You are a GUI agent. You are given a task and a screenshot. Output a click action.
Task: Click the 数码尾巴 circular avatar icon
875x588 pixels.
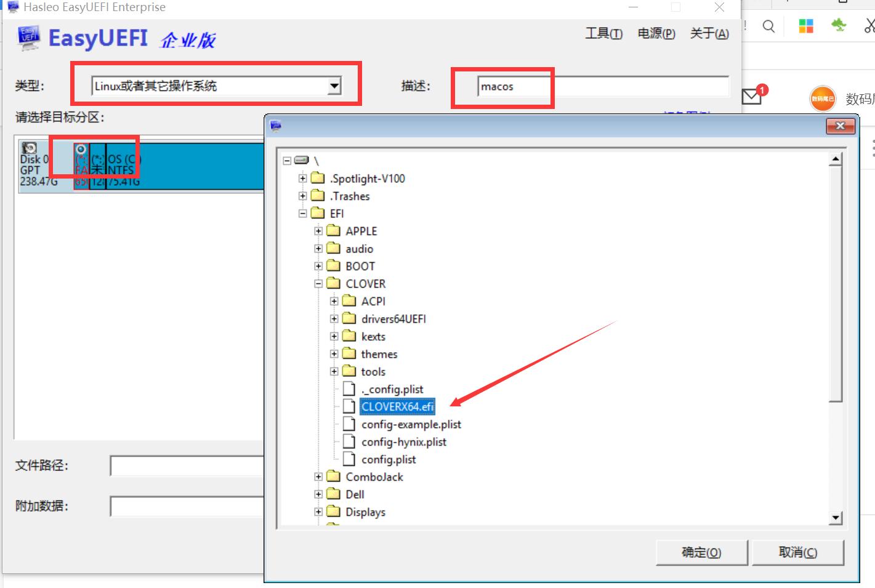(823, 98)
